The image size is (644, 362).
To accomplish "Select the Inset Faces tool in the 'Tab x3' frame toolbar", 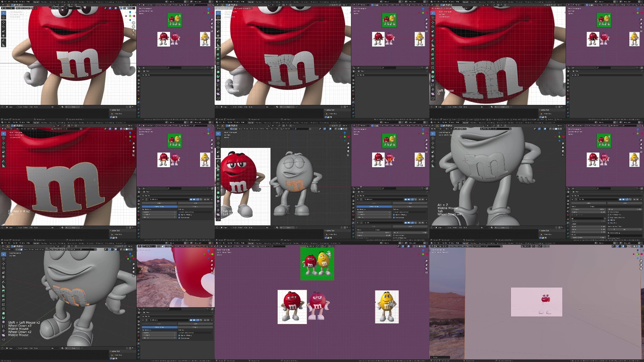I will coord(218,175).
